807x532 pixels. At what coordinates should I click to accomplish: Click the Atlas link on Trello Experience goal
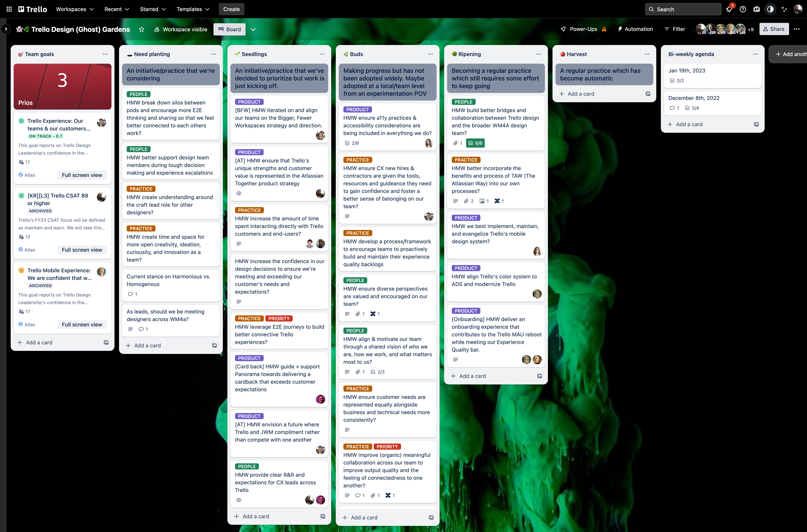[x=27, y=175]
